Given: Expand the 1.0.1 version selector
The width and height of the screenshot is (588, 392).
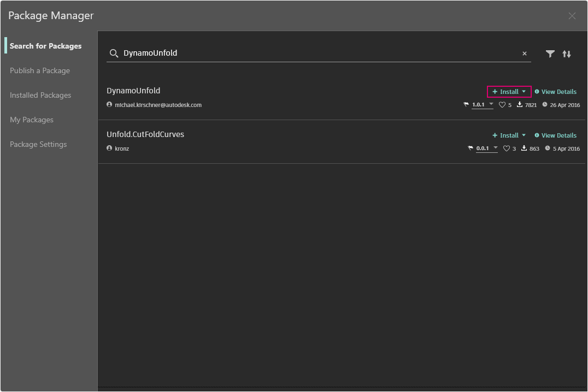Looking at the screenshot, I should coord(491,104).
